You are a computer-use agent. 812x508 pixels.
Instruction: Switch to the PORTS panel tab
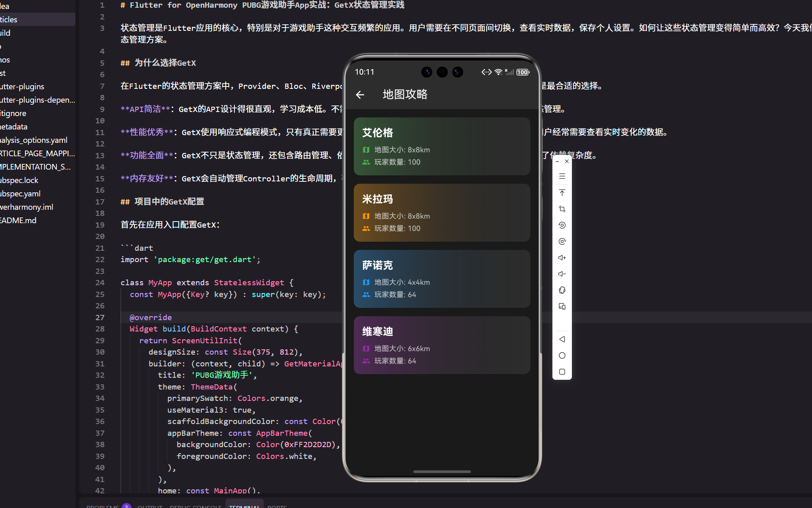277,506
